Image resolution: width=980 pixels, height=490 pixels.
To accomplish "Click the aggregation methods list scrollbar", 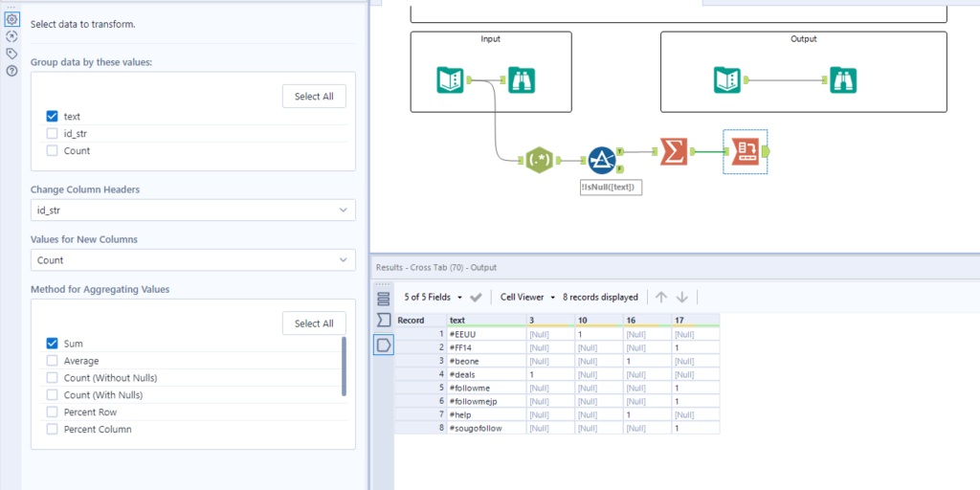I will [344, 367].
